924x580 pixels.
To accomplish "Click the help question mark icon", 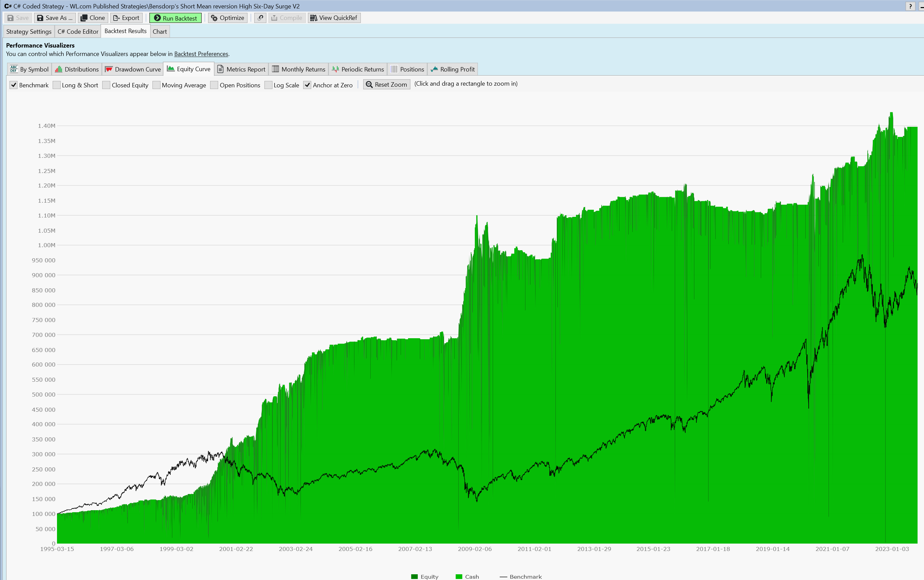I will (910, 6).
